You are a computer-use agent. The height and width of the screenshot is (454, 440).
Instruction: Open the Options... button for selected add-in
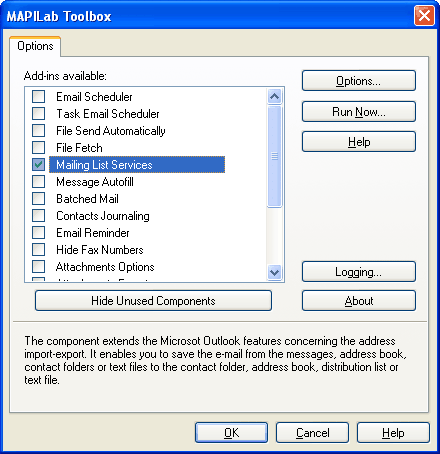(359, 81)
